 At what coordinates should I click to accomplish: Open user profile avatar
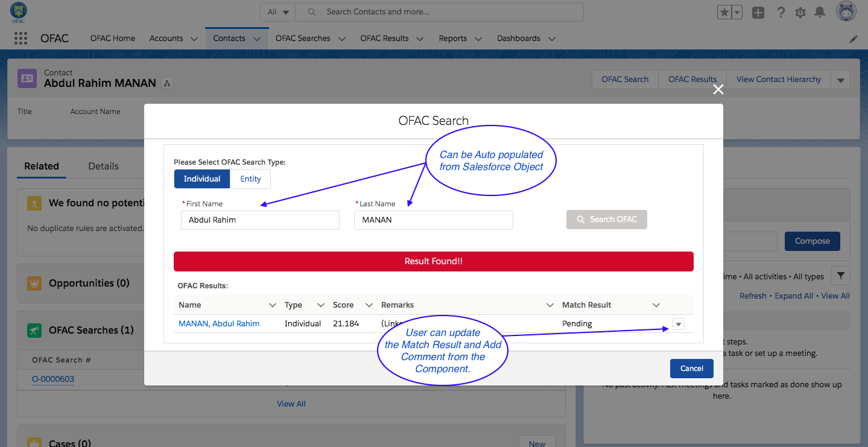coord(846,11)
